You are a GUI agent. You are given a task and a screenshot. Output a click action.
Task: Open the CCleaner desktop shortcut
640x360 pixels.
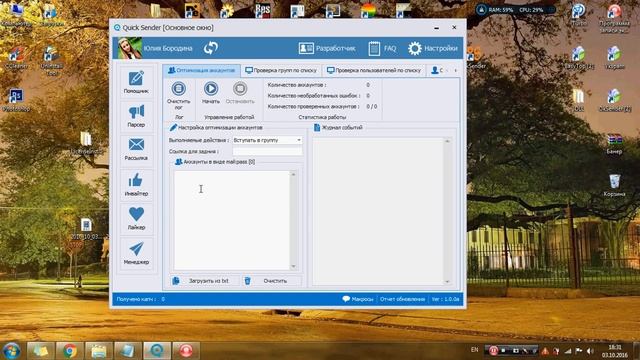point(16,58)
